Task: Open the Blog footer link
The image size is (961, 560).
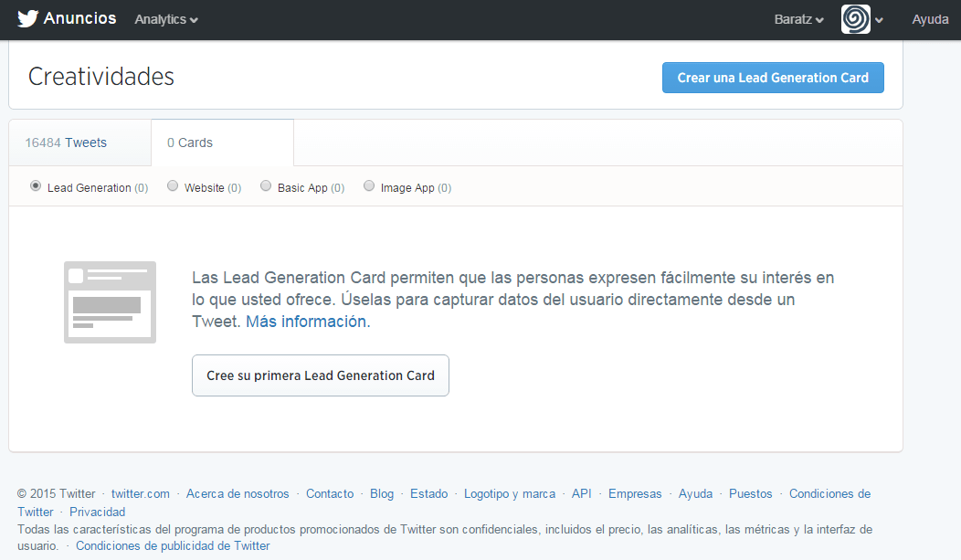Action: pyautogui.click(x=382, y=494)
